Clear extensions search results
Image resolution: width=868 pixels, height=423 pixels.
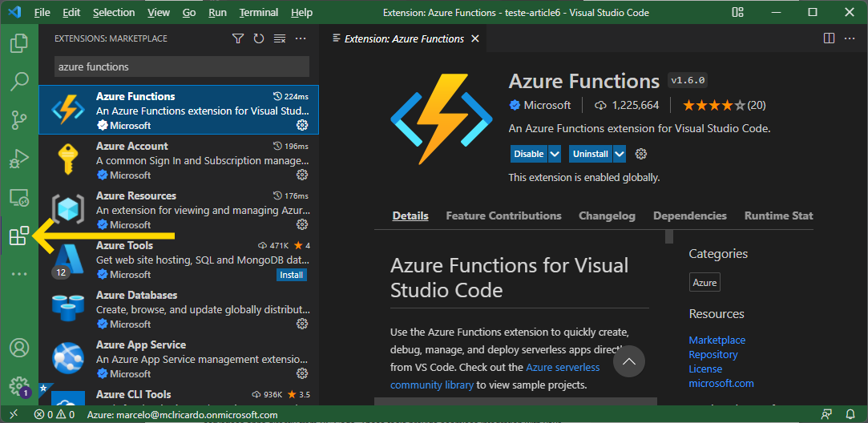(x=280, y=38)
